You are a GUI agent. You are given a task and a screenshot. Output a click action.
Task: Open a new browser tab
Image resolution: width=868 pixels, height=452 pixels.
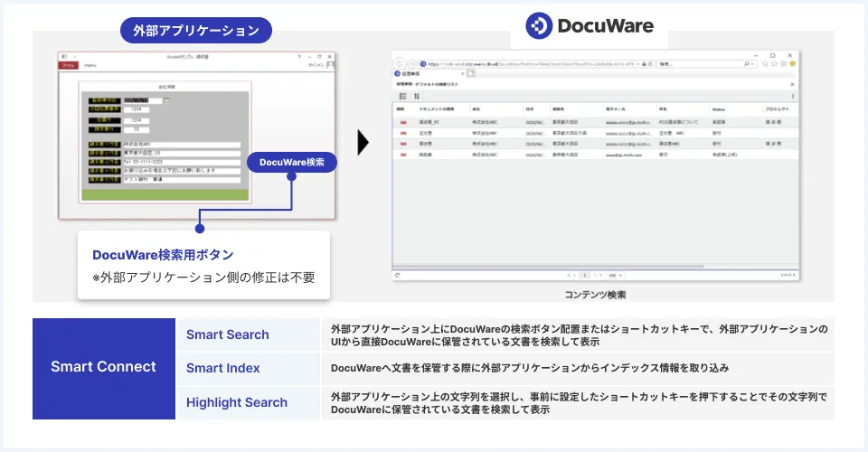click(x=471, y=73)
